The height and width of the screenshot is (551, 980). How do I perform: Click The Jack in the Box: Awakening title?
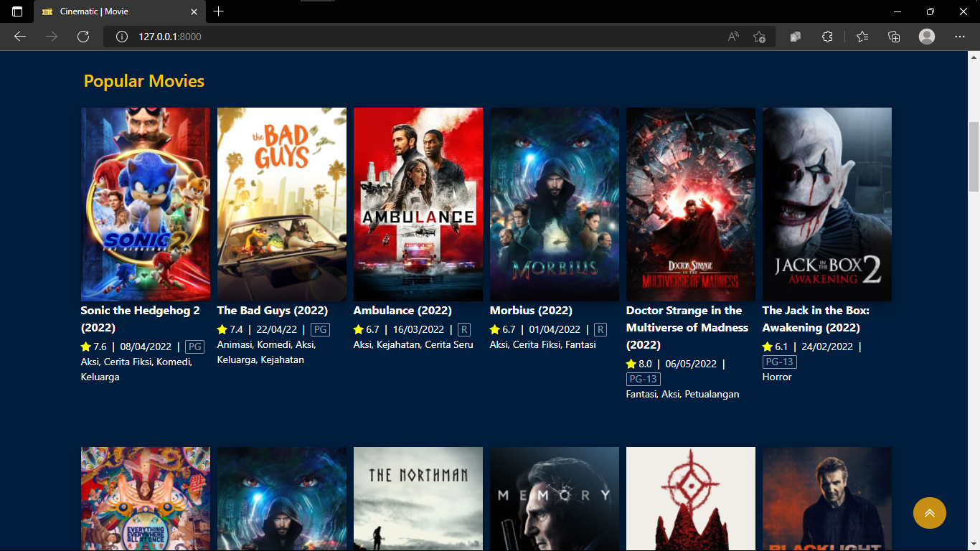[x=816, y=319]
